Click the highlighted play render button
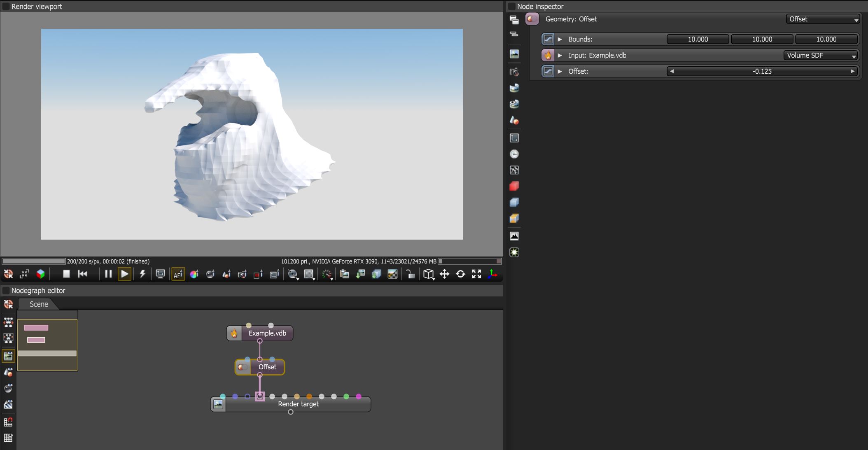 pyautogui.click(x=124, y=274)
